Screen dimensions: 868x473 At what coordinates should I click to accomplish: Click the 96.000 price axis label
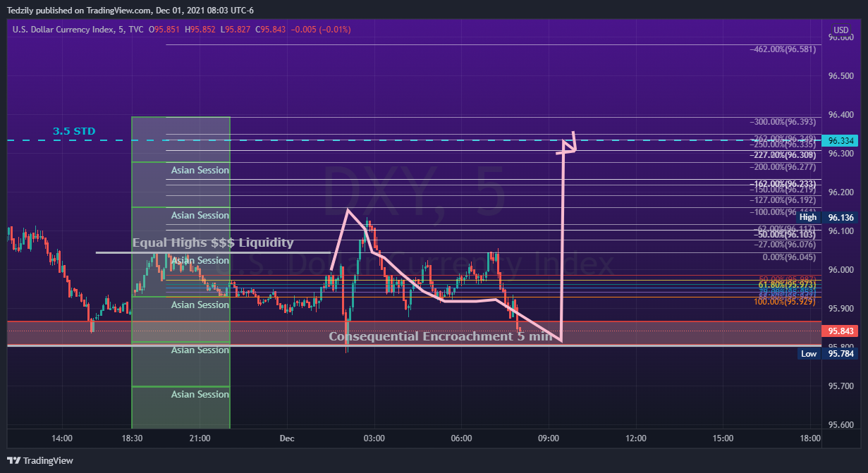(841, 270)
